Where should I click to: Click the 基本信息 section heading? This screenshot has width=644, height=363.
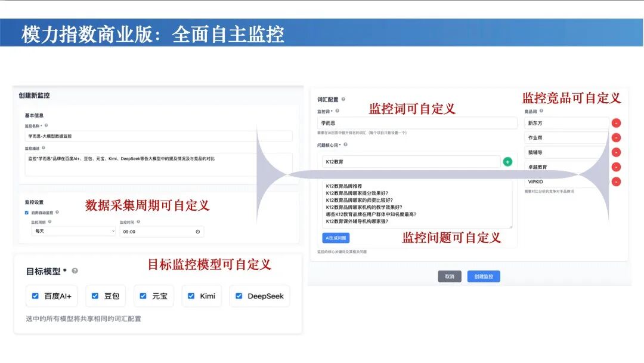[34, 115]
